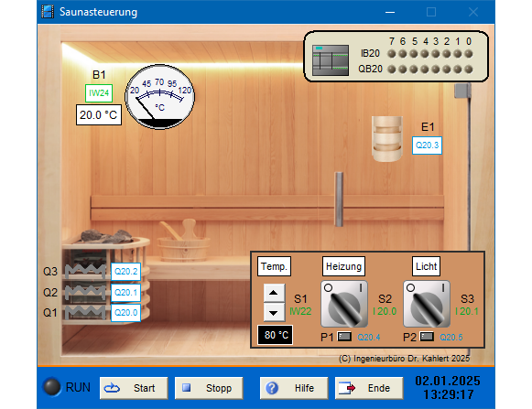Click the 80 °C setpoint display

(x=276, y=335)
